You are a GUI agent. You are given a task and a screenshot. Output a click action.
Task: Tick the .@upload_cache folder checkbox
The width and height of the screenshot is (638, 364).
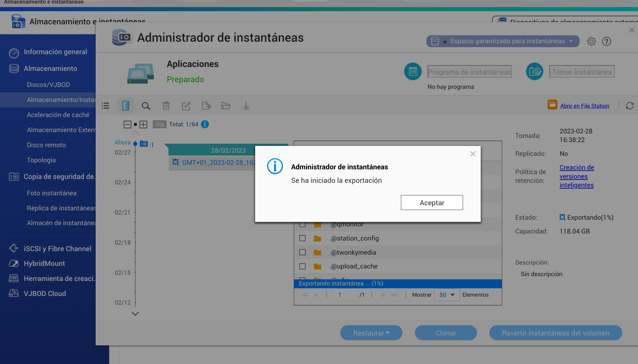point(302,266)
